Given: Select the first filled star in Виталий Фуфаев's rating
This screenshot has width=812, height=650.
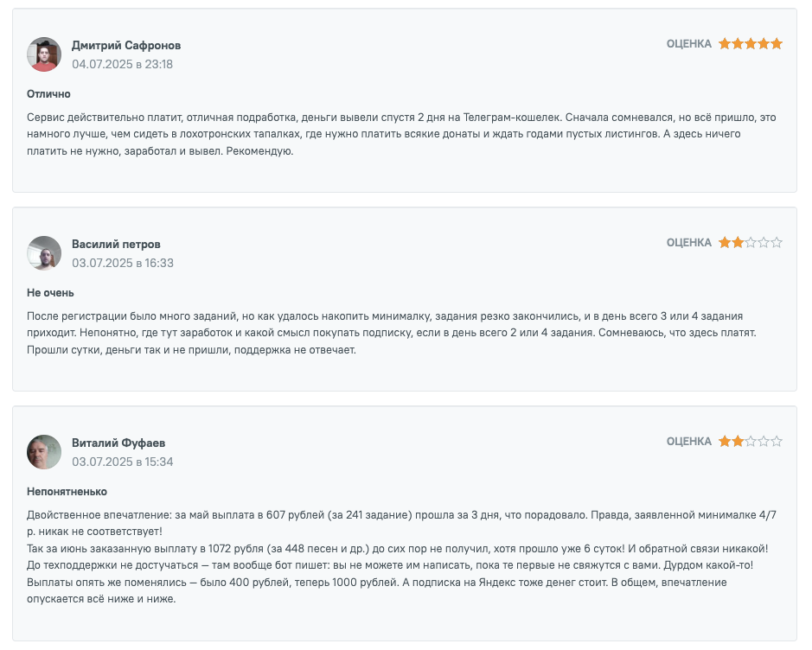Looking at the screenshot, I should [725, 441].
